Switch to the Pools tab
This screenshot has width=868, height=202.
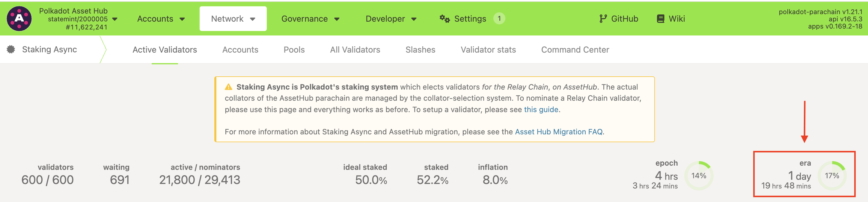[x=294, y=50]
